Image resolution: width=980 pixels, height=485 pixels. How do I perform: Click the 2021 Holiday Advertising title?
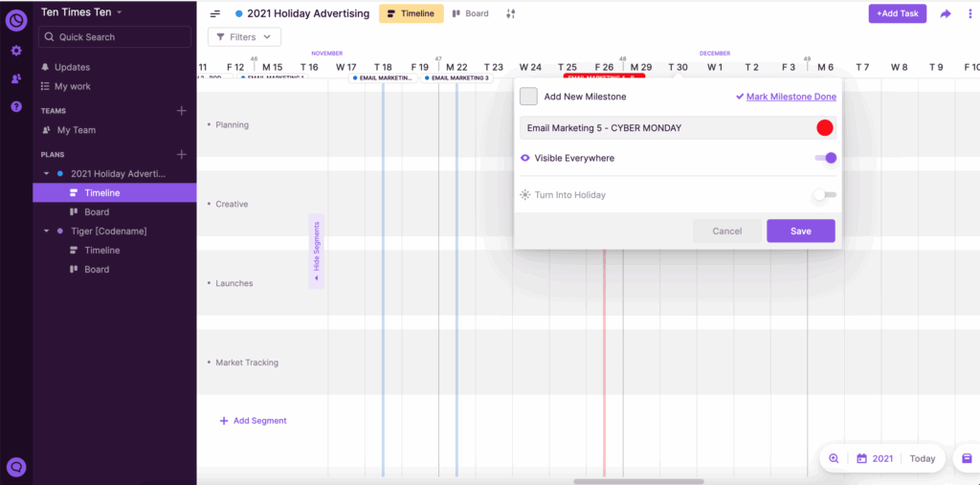pos(308,13)
